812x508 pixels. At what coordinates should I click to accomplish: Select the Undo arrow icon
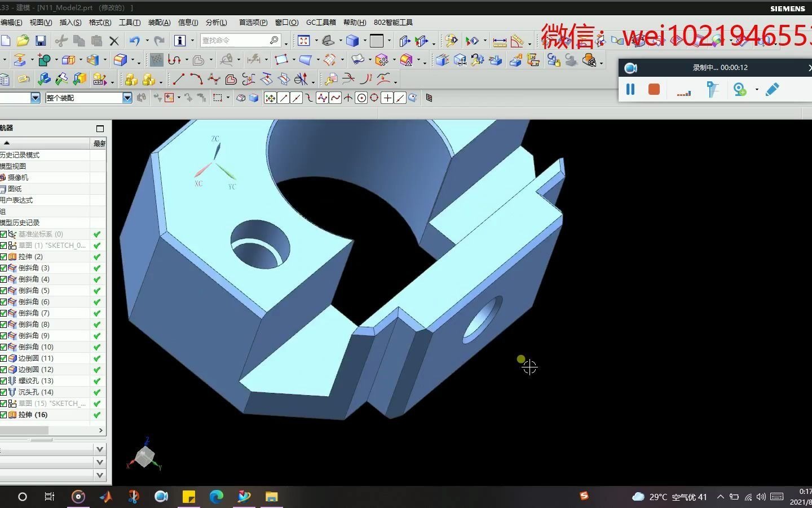(x=133, y=40)
